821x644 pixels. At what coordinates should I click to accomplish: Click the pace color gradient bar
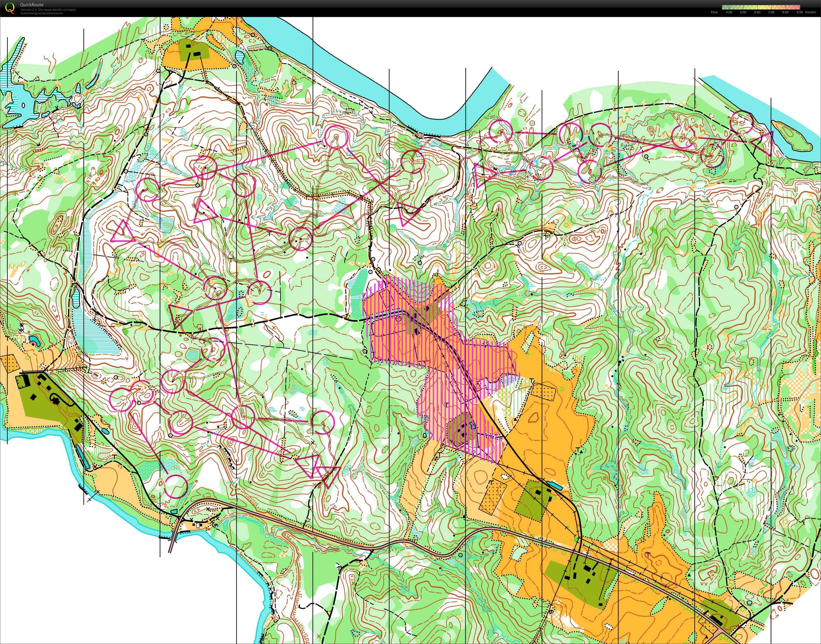(x=761, y=7)
